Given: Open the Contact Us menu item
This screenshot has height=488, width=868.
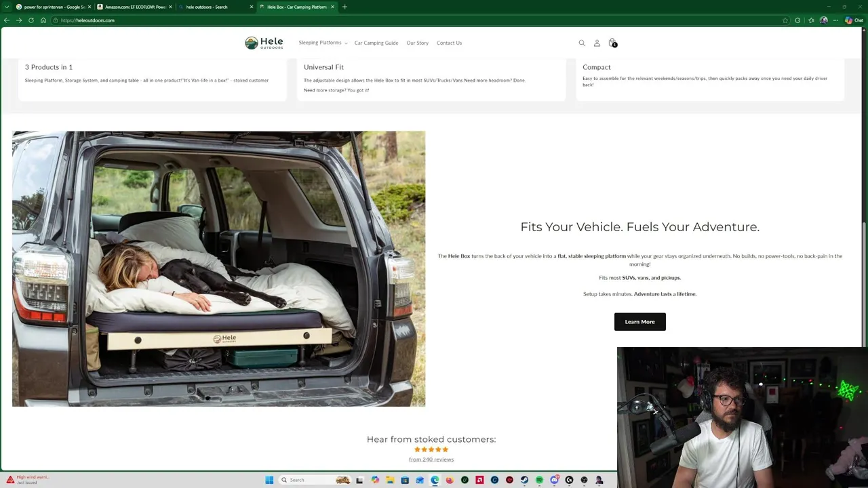Looking at the screenshot, I should [449, 43].
